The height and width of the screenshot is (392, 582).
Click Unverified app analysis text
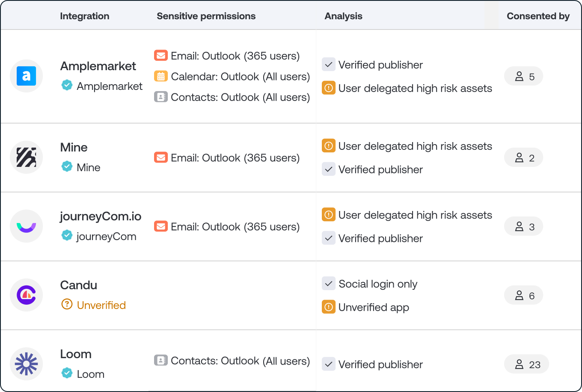pyautogui.click(x=374, y=308)
